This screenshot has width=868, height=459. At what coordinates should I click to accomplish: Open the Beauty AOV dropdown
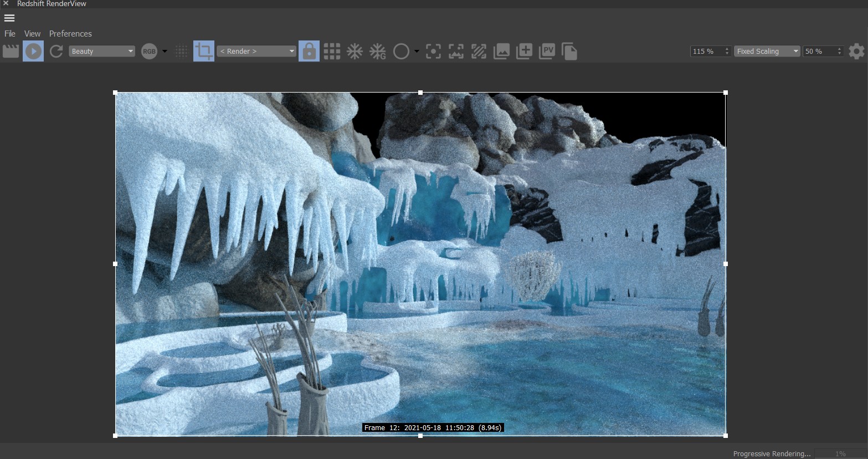[x=102, y=51]
